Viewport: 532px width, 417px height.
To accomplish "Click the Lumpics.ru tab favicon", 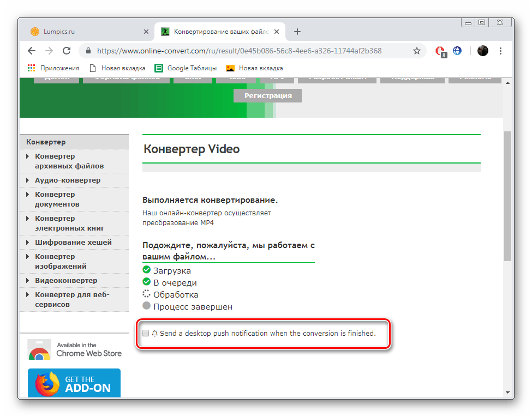I will click(x=34, y=32).
